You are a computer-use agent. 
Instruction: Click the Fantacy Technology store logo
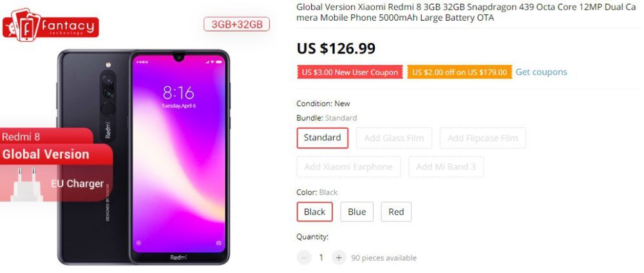(x=50, y=25)
